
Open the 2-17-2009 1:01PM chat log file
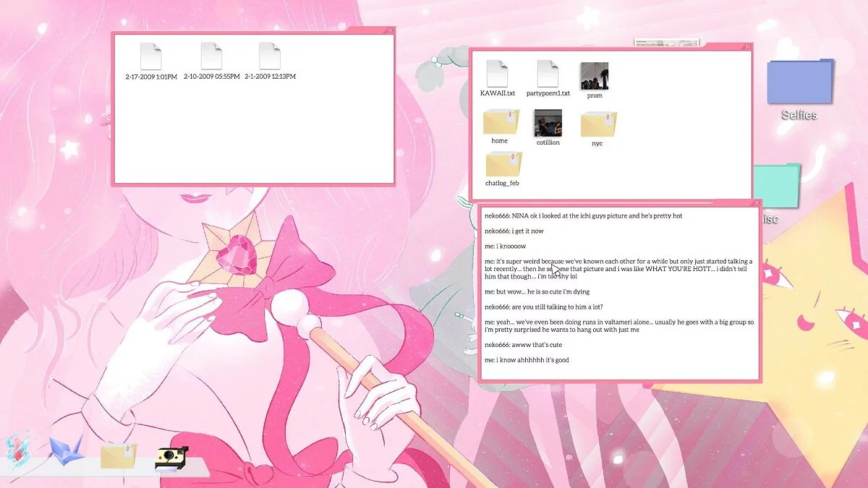coord(151,61)
